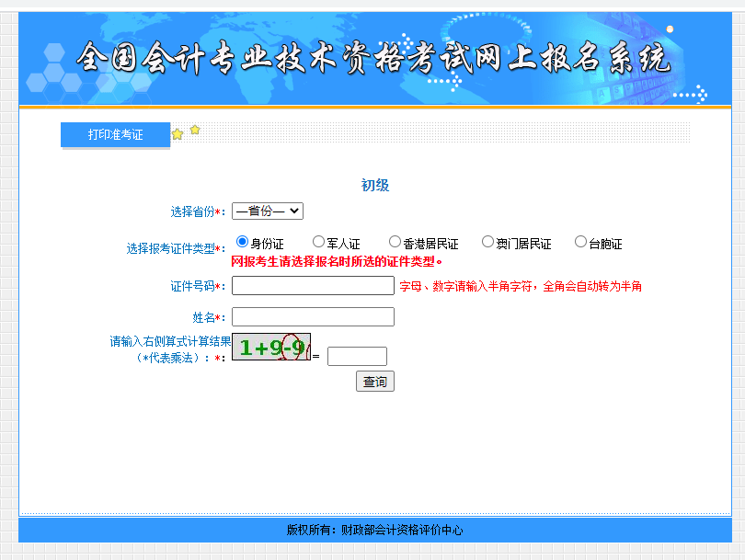Click the larger yellow star icon
745x560 pixels.
tap(178, 134)
